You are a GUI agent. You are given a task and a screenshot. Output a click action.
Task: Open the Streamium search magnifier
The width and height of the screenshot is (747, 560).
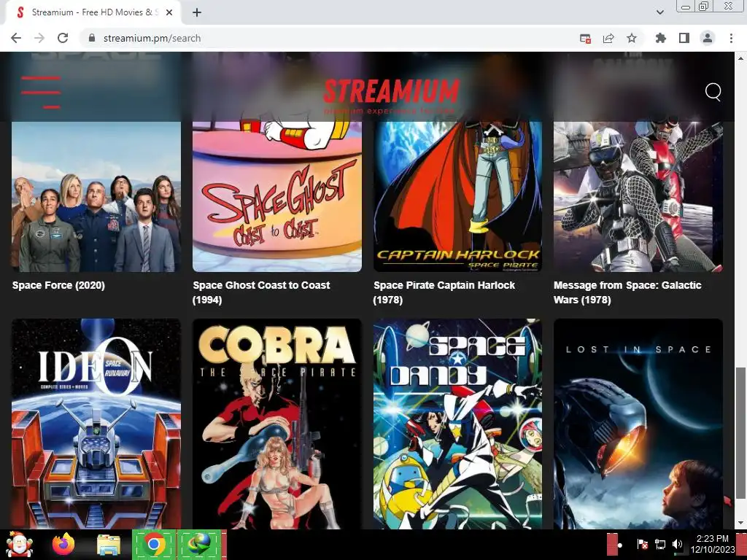(713, 91)
